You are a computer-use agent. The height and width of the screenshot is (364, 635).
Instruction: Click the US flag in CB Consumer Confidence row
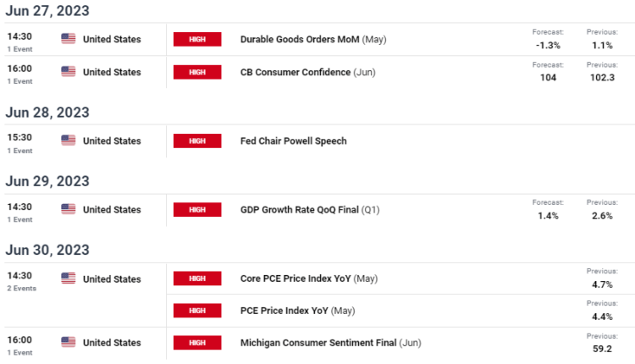click(x=69, y=72)
